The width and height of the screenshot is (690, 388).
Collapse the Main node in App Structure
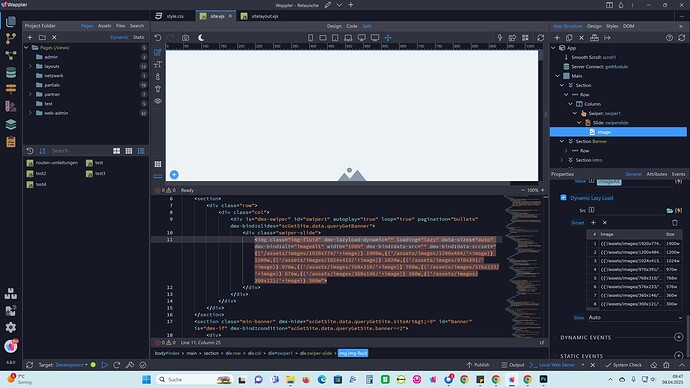(x=558, y=76)
